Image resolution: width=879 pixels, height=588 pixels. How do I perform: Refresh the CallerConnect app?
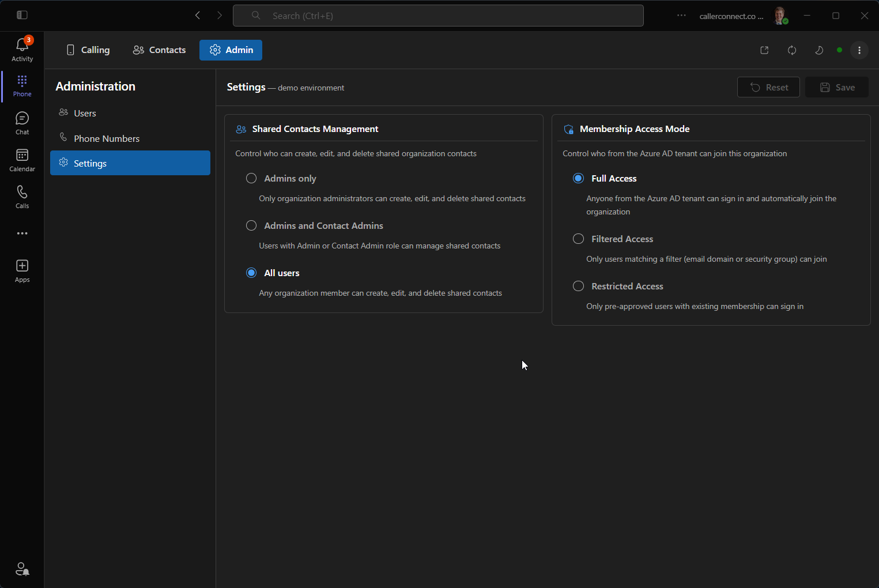pyautogui.click(x=791, y=50)
